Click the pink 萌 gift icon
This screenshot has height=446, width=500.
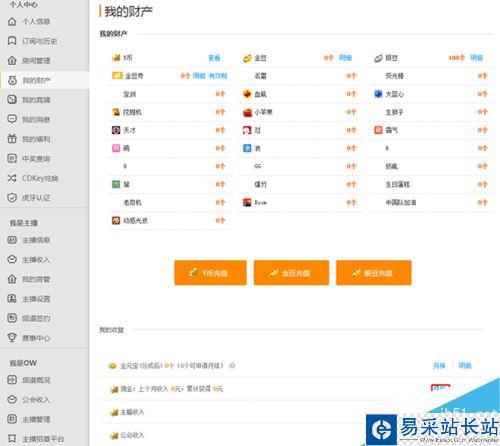tap(116, 148)
